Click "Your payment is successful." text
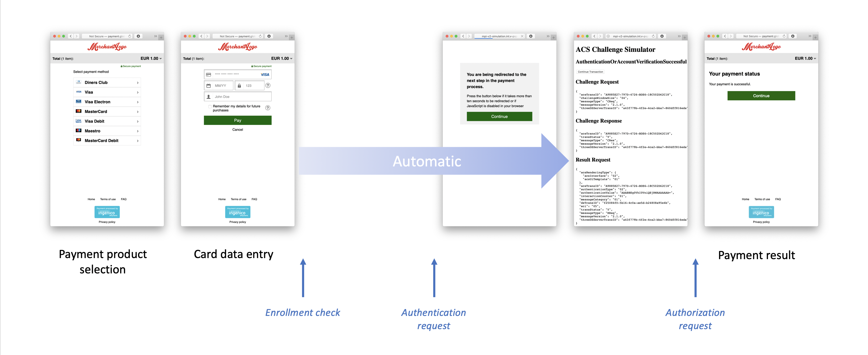 pos(730,84)
